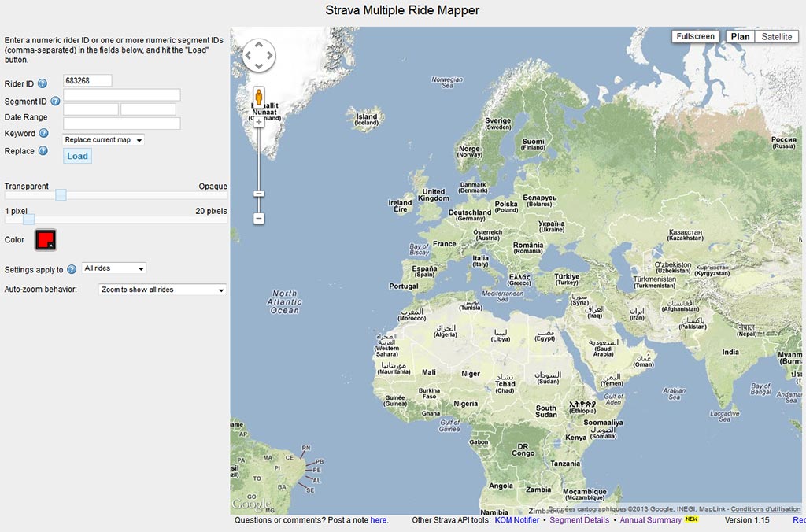Click the Fullscreen button
The width and height of the screenshot is (806, 532).
click(x=696, y=36)
